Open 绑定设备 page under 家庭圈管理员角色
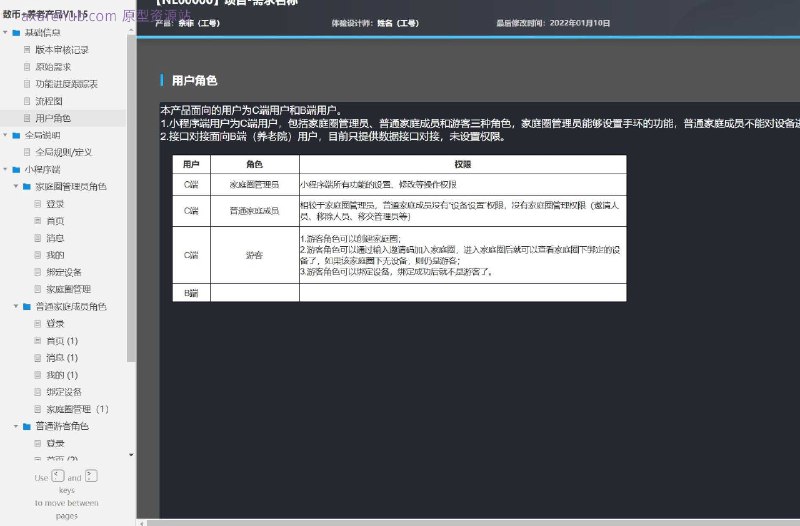This screenshot has height=526, width=800. pyautogui.click(x=64, y=272)
